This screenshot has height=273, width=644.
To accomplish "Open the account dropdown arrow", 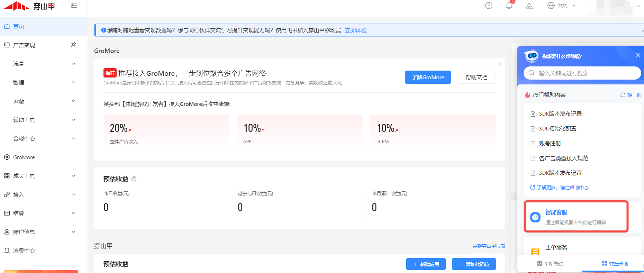I will pos(639,6).
